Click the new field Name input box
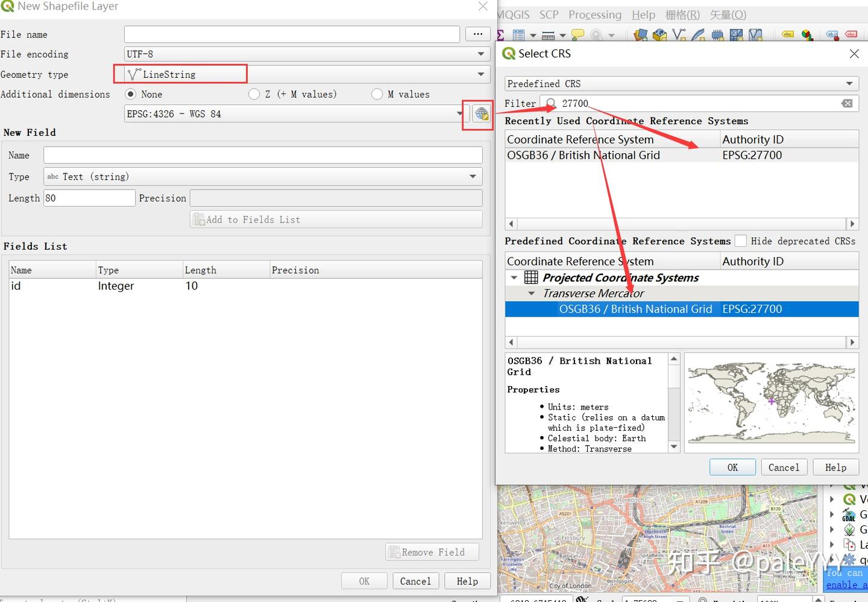 263,155
